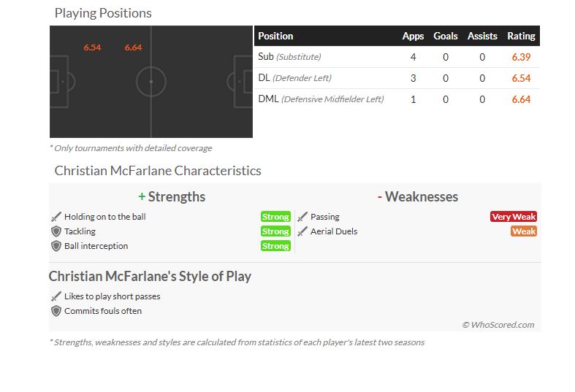Image resolution: width=575 pixels, height=392 pixels.
Task: Click the shield icon next to Tackling
Action: tap(56, 231)
